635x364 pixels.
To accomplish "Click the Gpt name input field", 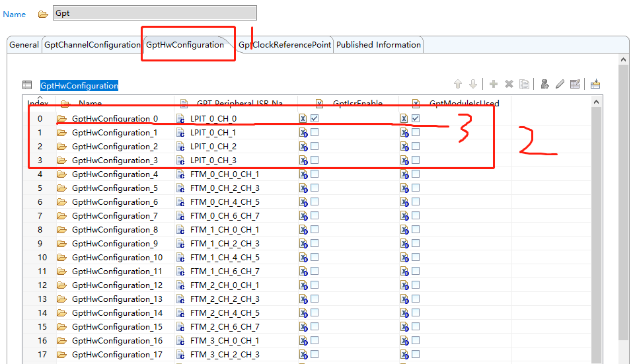I will (155, 13).
